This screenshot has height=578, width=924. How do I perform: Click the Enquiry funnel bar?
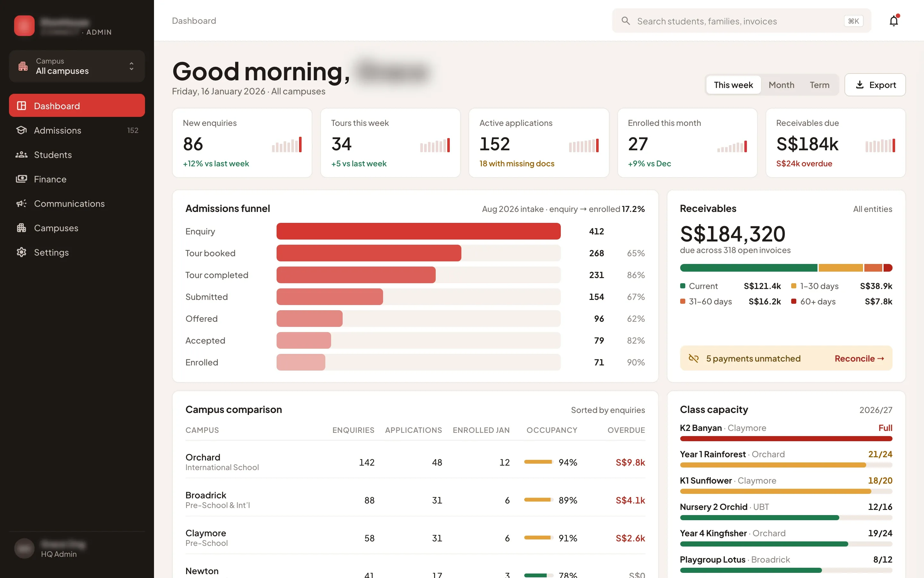(418, 231)
